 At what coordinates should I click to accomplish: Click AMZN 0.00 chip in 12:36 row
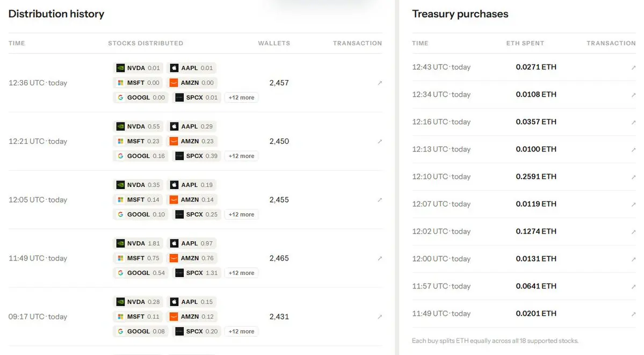coord(192,83)
